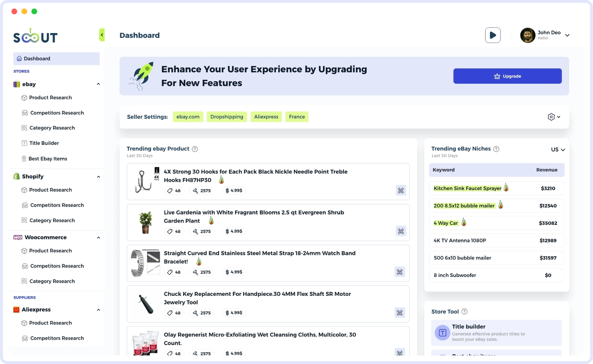Open John Deo profile dropdown

pos(567,35)
